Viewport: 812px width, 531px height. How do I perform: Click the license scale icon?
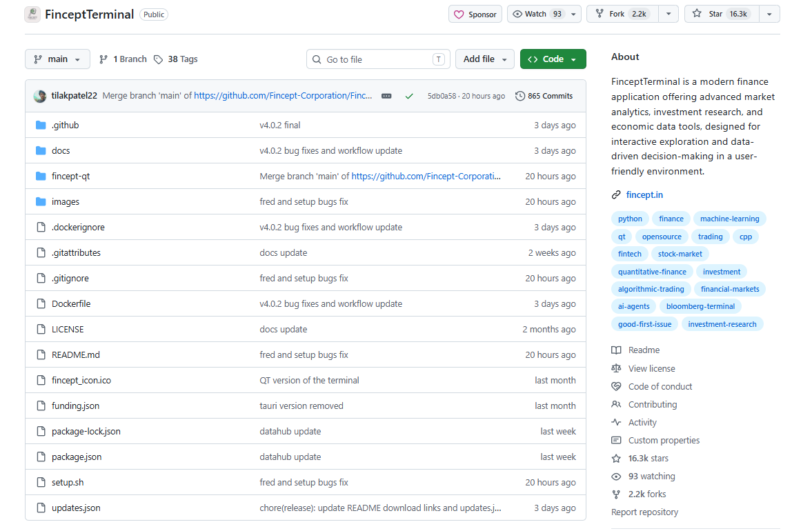click(x=616, y=368)
